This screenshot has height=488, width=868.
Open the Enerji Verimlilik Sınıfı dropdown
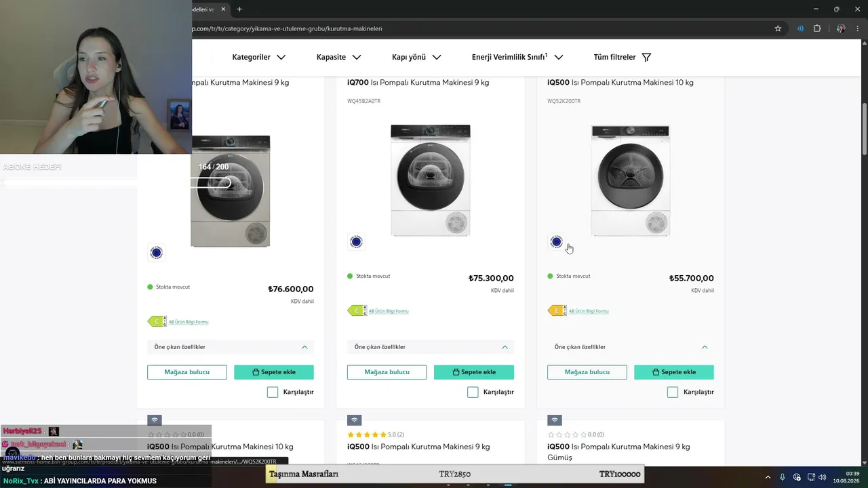pos(517,57)
